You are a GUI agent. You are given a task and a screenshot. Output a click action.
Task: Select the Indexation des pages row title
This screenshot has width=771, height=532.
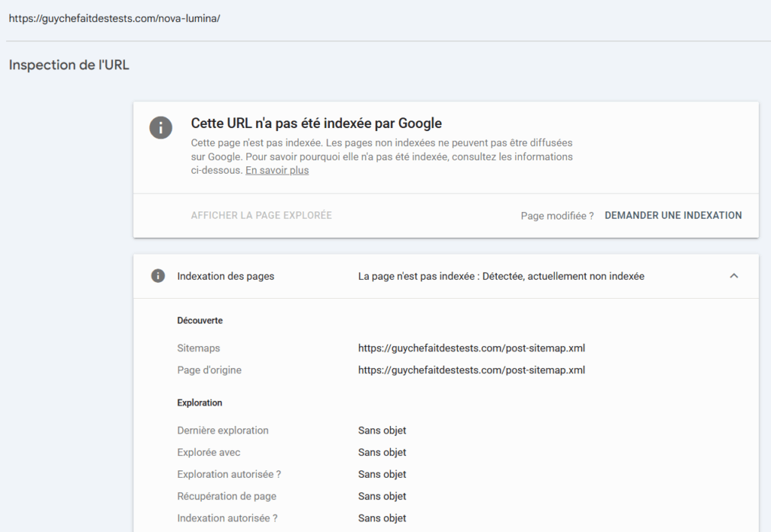(226, 276)
